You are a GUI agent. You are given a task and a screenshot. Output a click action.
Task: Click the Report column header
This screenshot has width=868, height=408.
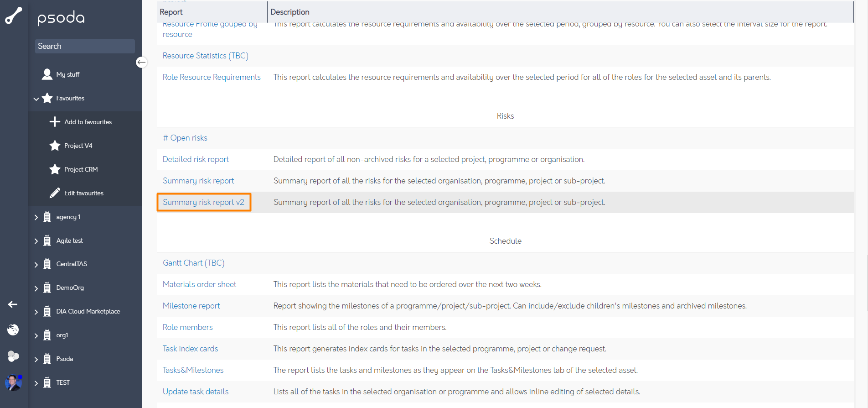[x=171, y=12]
